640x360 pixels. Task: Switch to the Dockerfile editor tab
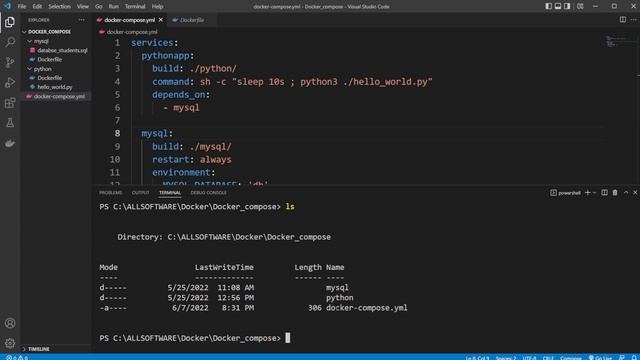coord(191,20)
